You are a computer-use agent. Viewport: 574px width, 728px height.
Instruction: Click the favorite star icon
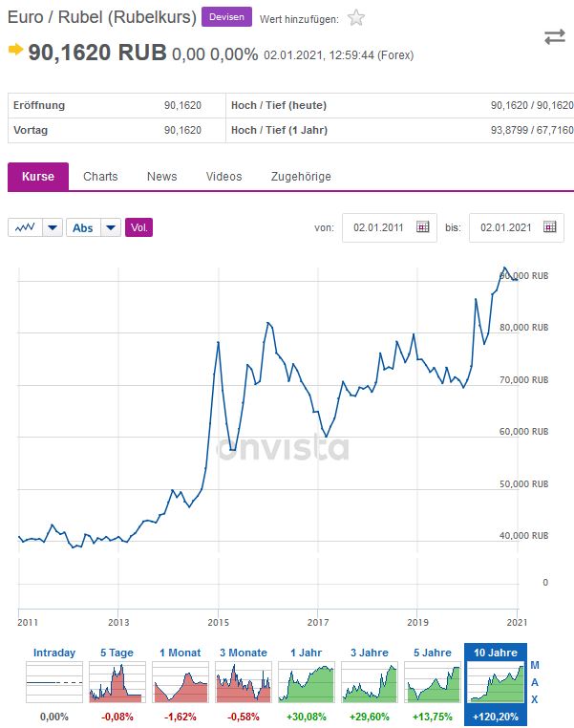[356, 17]
